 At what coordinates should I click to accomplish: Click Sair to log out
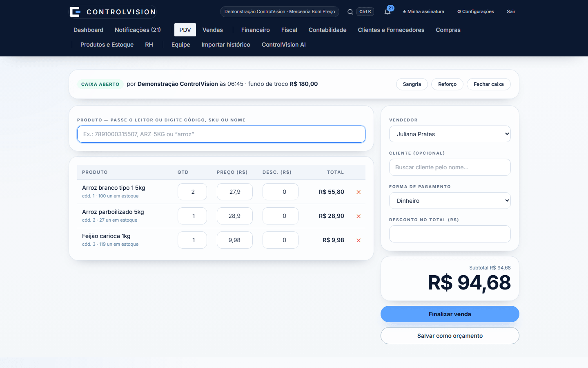(511, 11)
